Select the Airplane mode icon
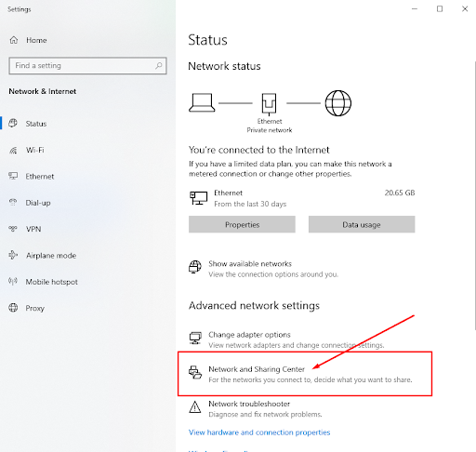The width and height of the screenshot is (476, 452). click(13, 255)
